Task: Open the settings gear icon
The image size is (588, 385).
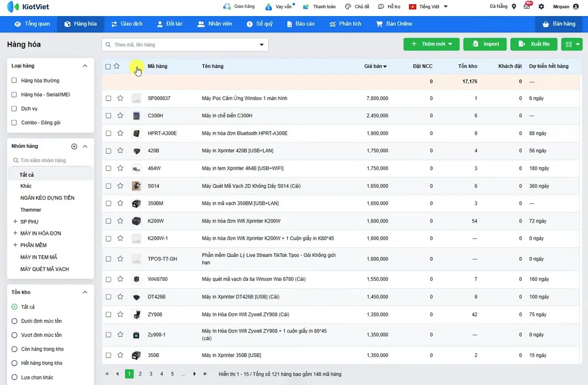Action: (541, 7)
